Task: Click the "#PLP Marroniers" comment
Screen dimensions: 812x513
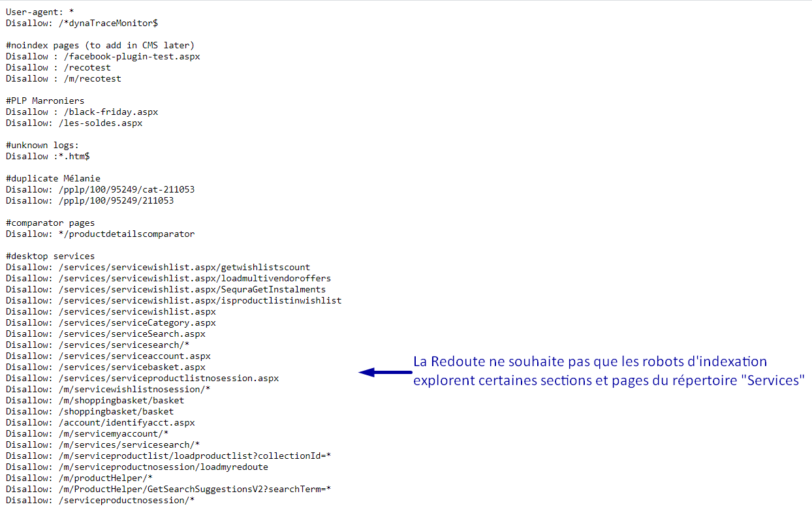Action: coord(45,101)
